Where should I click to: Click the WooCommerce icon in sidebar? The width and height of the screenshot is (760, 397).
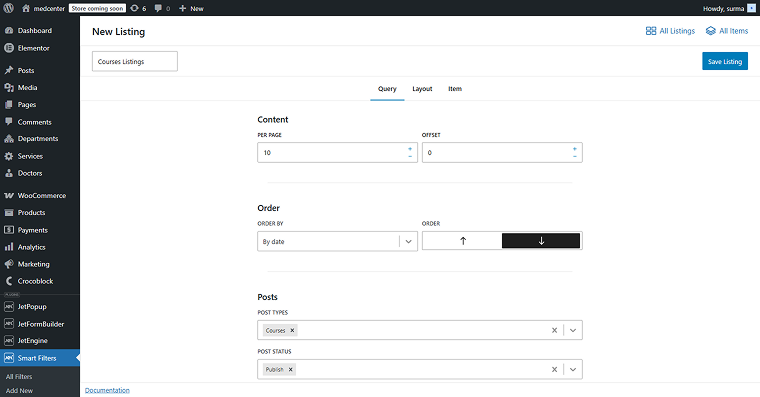[9, 195]
